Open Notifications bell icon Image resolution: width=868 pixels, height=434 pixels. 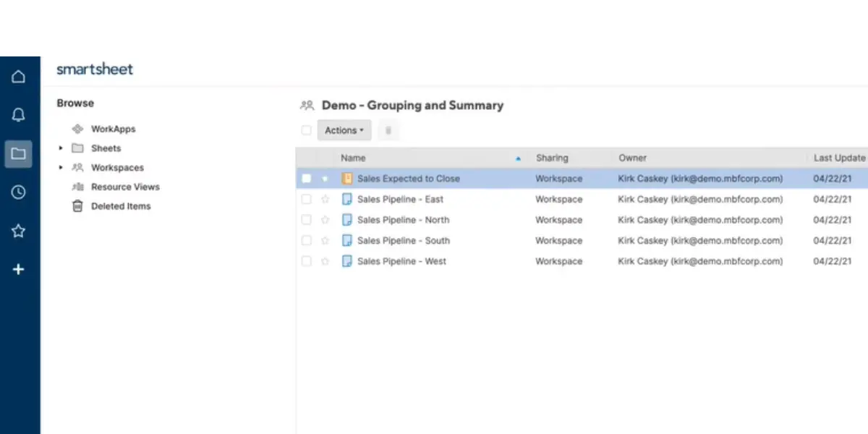(x=19, y=115)
